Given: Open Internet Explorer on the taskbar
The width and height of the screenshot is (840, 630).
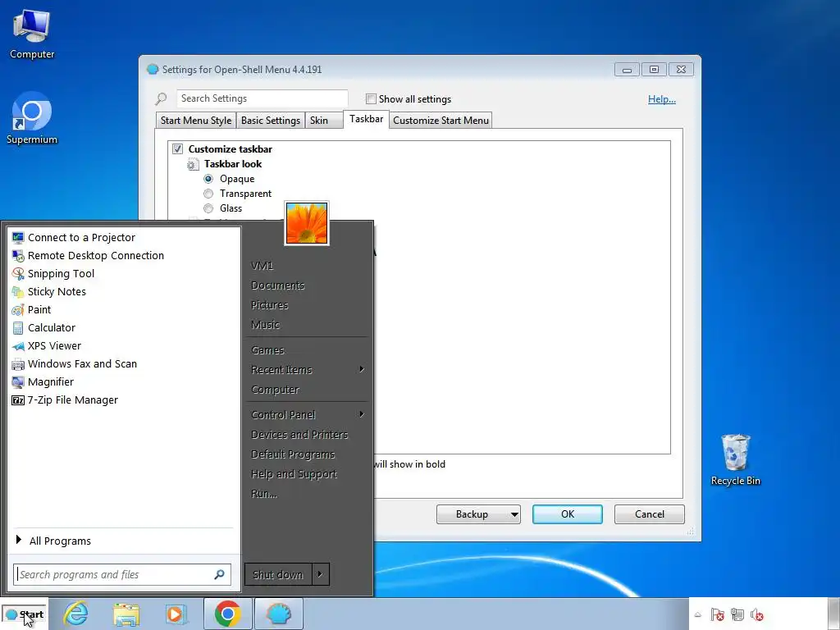Looking at the screenshot, I should coord(76,614).
